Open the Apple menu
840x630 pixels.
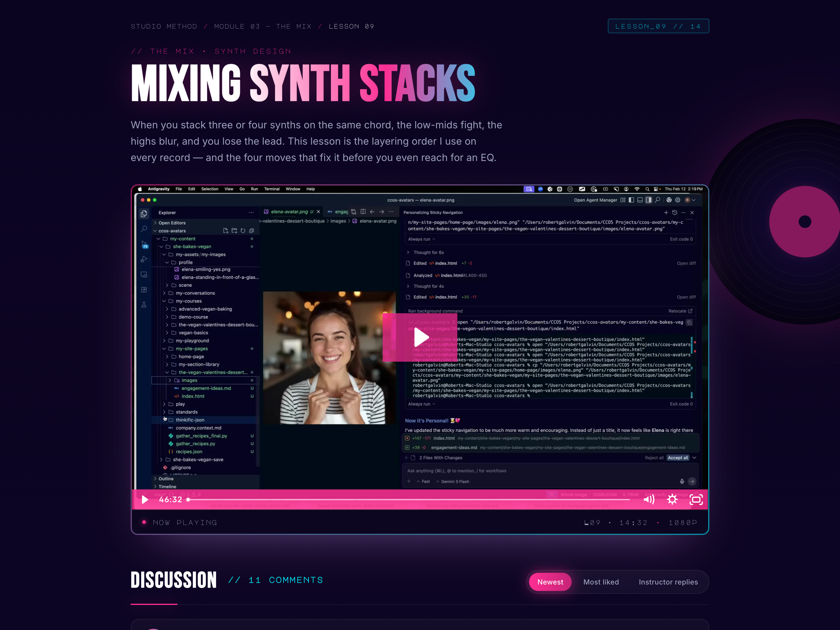140,189
